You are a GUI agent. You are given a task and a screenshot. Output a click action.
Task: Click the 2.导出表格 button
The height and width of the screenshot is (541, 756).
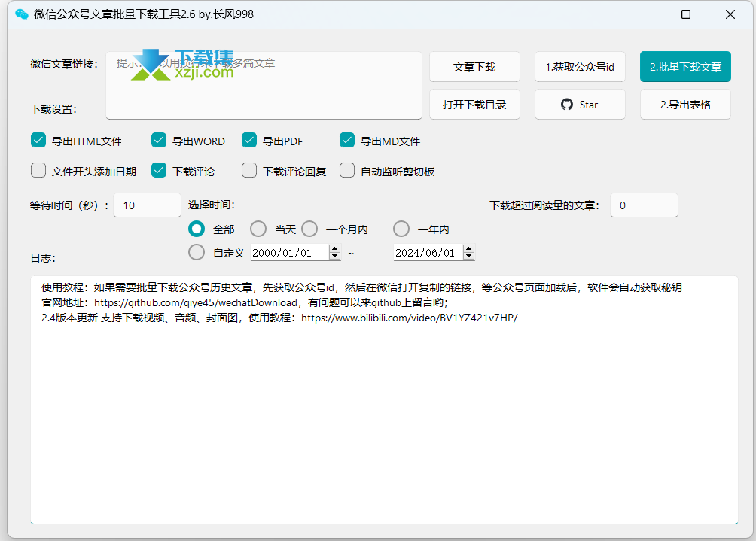click(x=685, y=105)
